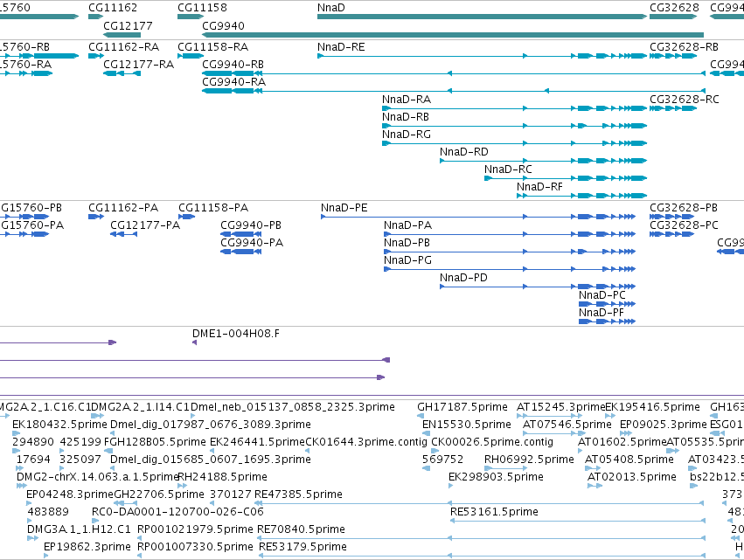Select transcript NnaD-RE

tap(482, 56)
